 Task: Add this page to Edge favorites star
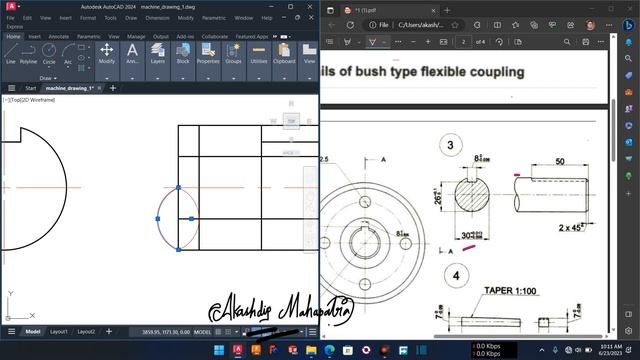(x=455, y=25)
